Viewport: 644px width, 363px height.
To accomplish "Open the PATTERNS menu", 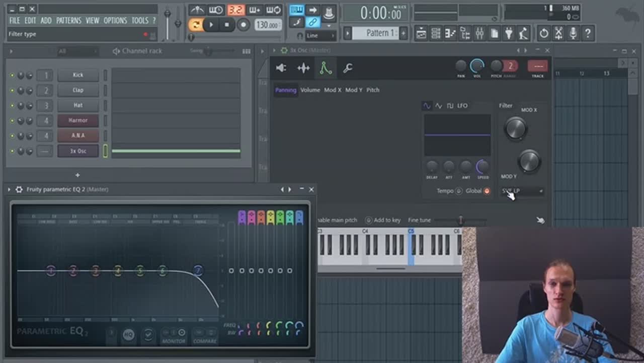I will click(68, 21).
